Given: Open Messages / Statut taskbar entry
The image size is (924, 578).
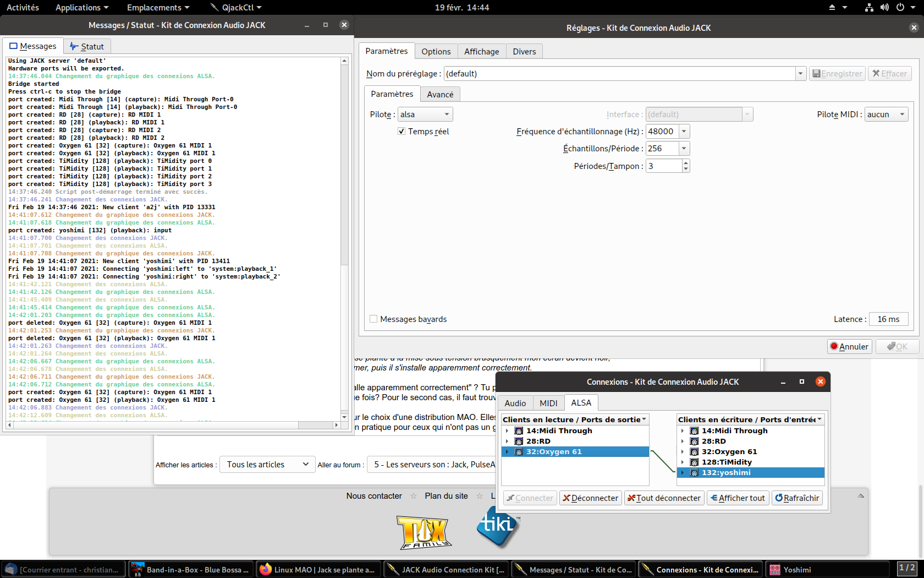Looking at the screenshot, I should (573, 570).
